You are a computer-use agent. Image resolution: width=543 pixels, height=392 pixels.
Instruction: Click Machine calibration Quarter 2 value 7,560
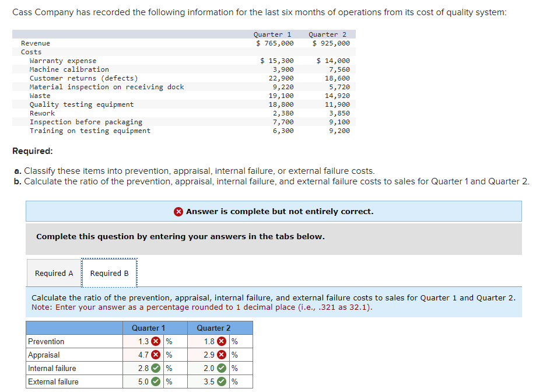tap(339, 69)
